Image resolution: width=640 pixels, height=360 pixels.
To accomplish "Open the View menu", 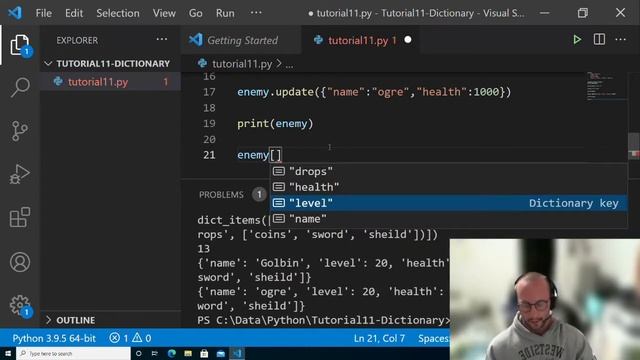I will click(164, 13).
